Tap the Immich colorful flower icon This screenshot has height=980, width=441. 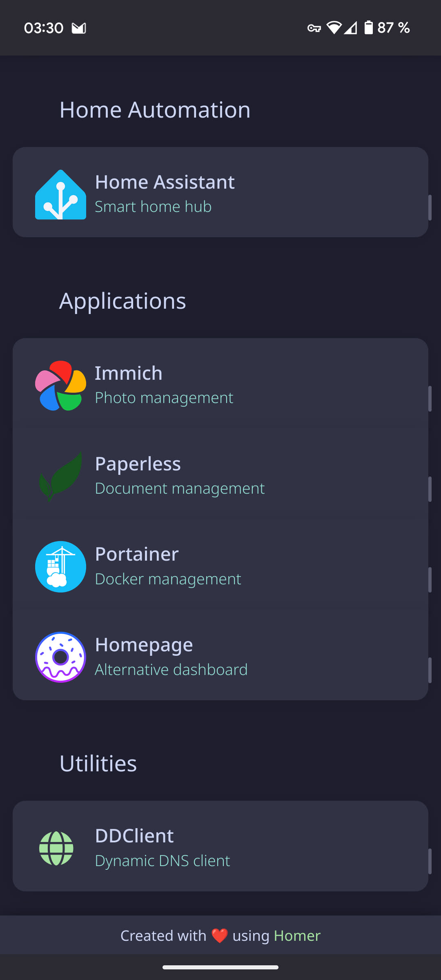tap(60, 385)
